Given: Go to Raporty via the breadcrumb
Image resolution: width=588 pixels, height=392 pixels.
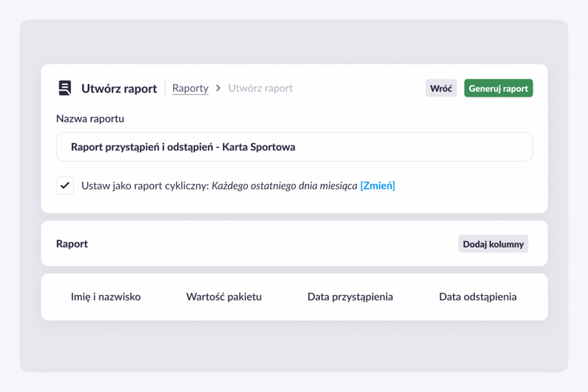Looking at the screenshot, I should click(x=190, y=88).
